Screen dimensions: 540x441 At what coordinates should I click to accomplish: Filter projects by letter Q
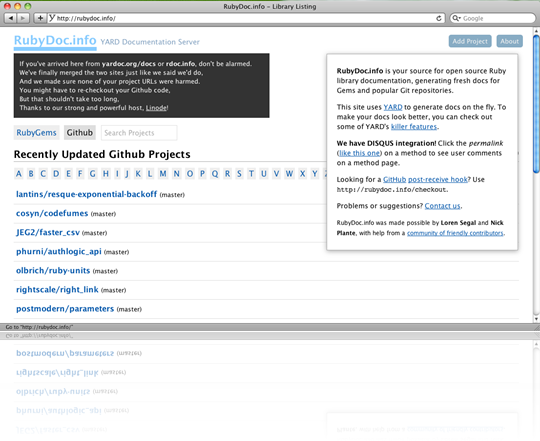click(x=215, y=174)
